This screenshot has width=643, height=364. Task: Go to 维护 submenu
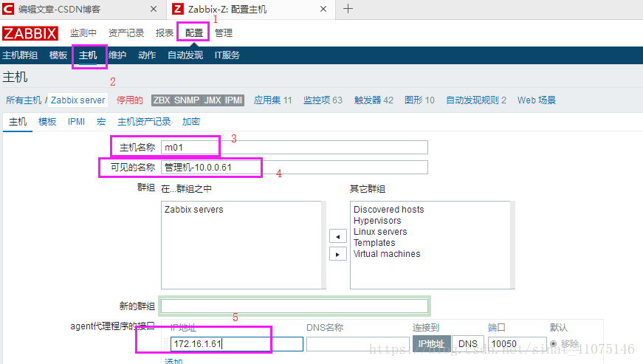click(x=117, y=55)
